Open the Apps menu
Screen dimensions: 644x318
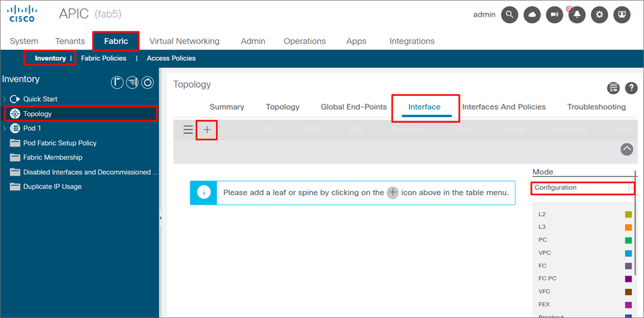coord(356,41)
